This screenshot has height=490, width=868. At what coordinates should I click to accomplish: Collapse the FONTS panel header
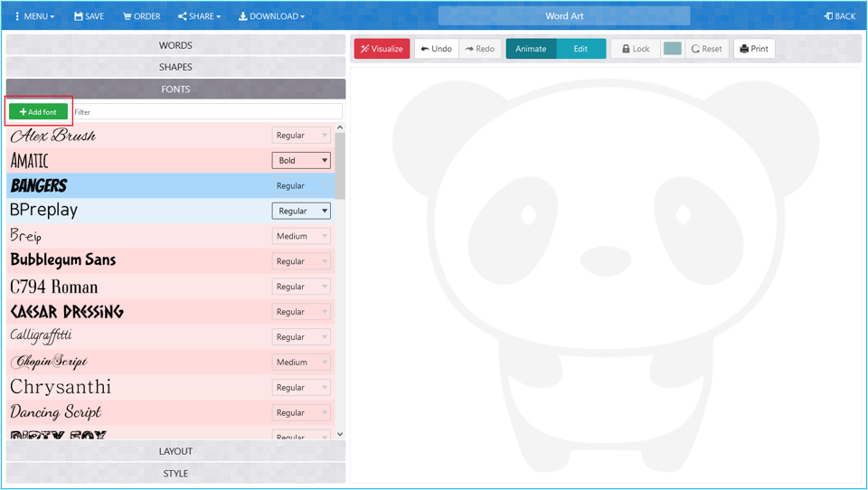click(x=175, y=90)
